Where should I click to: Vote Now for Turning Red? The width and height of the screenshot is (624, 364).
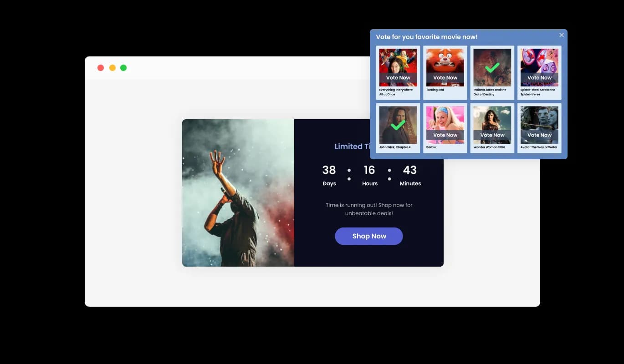pyautogui.click(x=445, y=77)
